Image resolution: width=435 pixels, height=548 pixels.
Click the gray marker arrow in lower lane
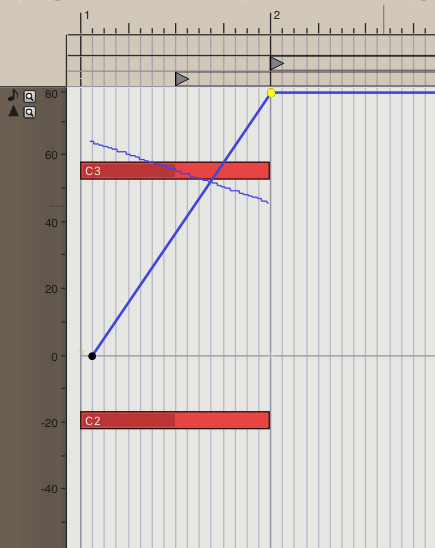pyautogui.click(x=182, y=79)
